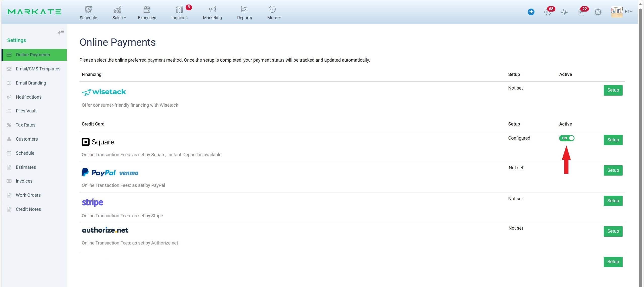644x287 pixels.
Task: Expand the Sales dropdown menu
Action: click(119, 18)
